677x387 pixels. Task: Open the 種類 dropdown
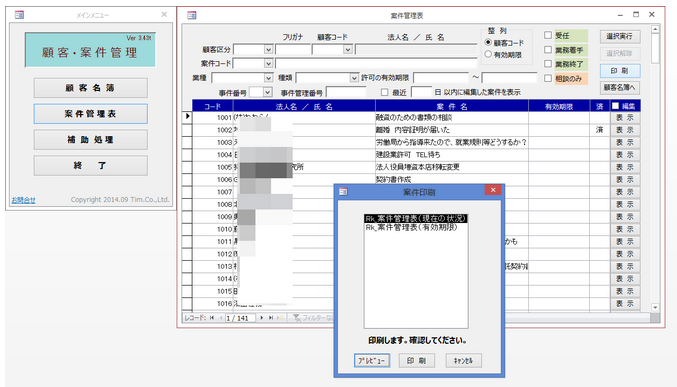pos(354,78)
